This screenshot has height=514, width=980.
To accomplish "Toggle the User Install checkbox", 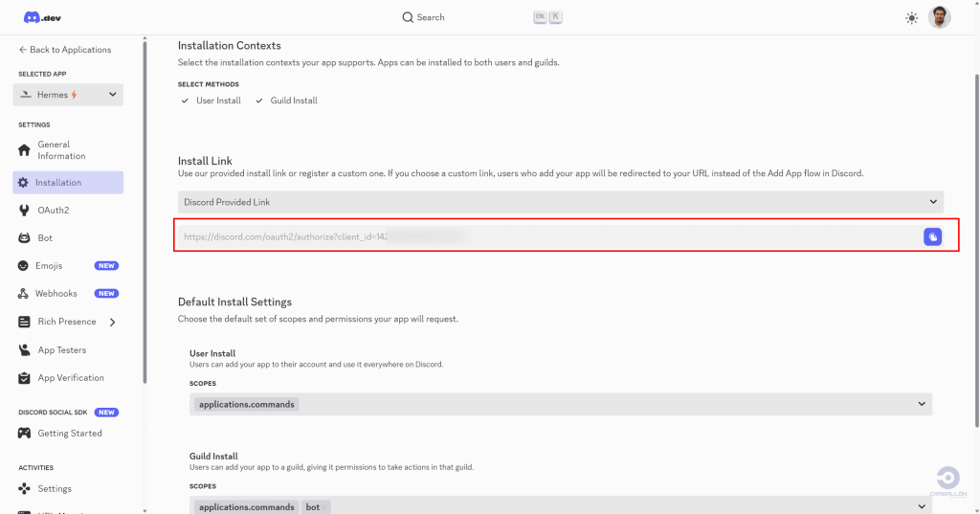I will [186, 101].
